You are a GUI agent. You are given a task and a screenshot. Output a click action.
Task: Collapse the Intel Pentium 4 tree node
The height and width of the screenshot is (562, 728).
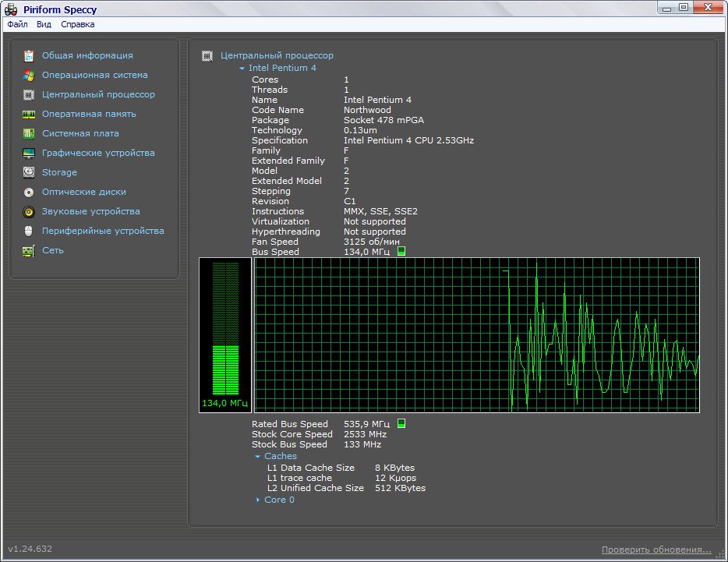pos(242,69)
